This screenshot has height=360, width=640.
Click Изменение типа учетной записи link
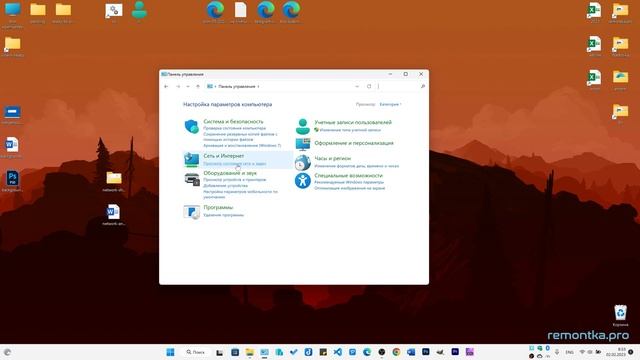pyautogui.click(x=350, y=130)
